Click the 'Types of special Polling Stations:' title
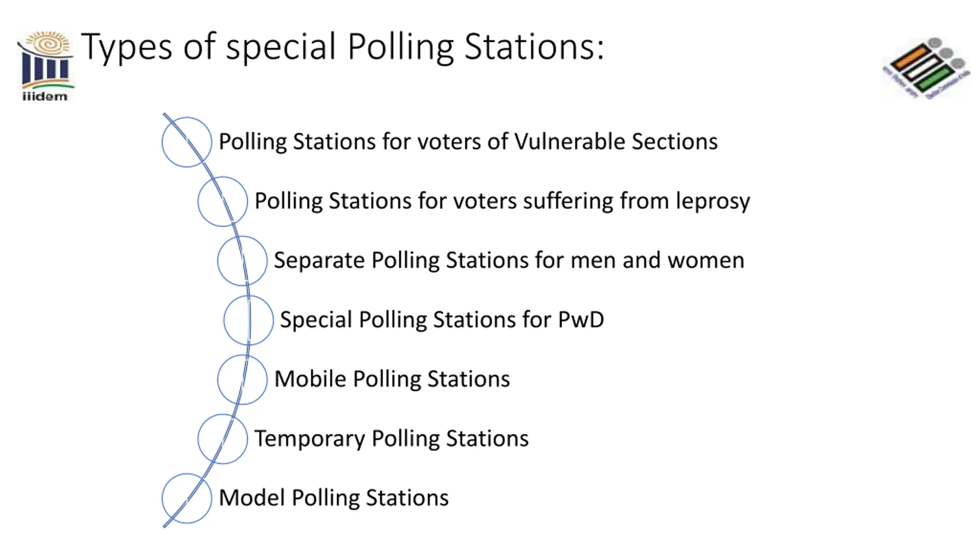Screen dimensions: 980x551 [x=342, y=47]
